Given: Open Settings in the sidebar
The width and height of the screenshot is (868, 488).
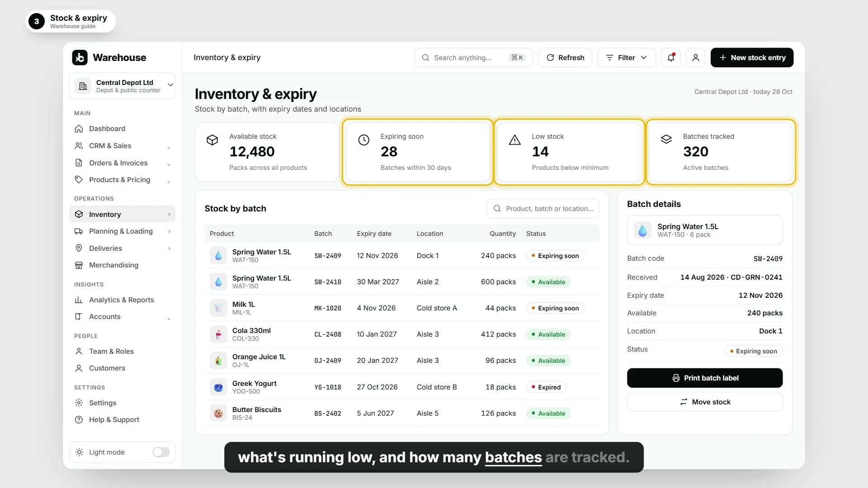Looking at the screenshot, I should pos(122,403).
